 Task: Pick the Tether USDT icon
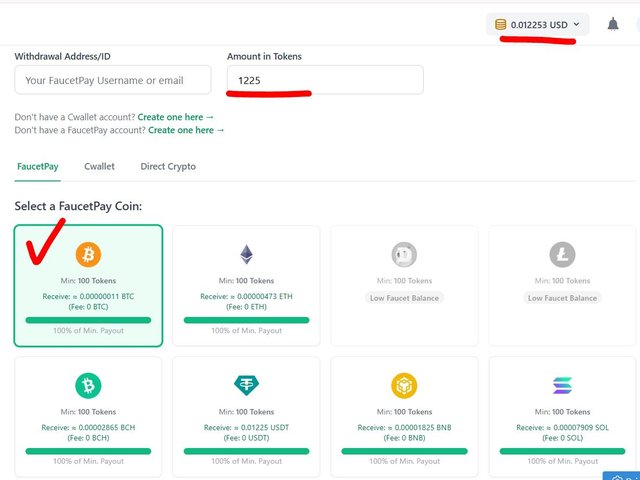246,386
